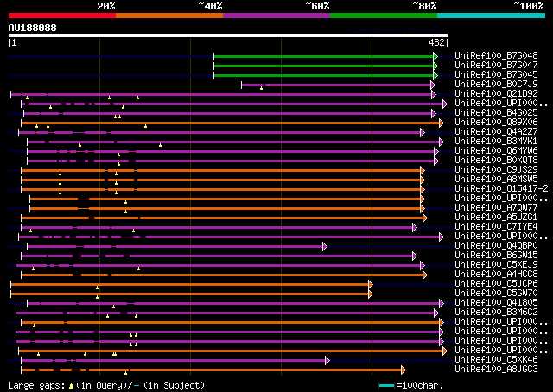Select the UniRef100_O15417-2 label
The image size is (553, 392).
(501, 188)
